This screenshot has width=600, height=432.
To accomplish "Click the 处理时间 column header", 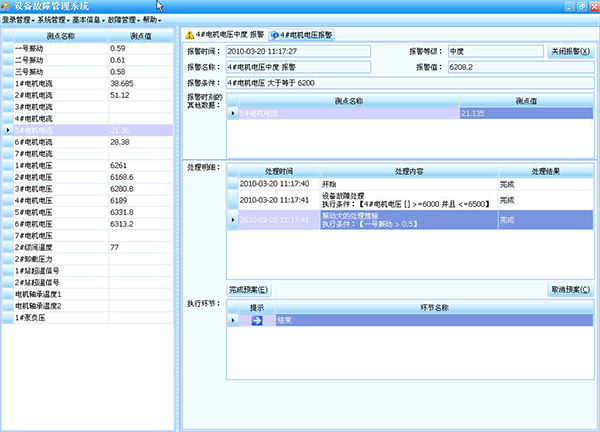I will click(x=279, y=171).
